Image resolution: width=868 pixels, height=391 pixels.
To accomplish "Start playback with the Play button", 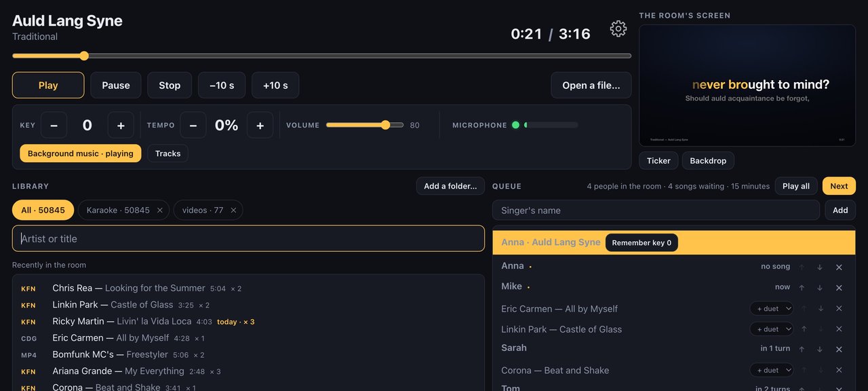I will pyautogui.click(x=48, y=86).
